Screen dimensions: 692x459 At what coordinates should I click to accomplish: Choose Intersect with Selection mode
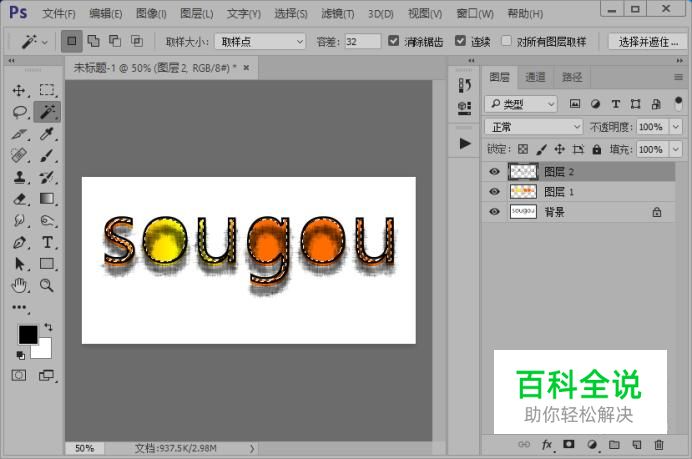[x=137, y=41]
